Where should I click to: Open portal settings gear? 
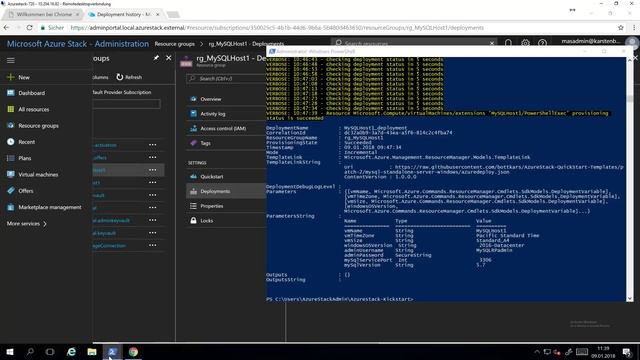point(525,43)
